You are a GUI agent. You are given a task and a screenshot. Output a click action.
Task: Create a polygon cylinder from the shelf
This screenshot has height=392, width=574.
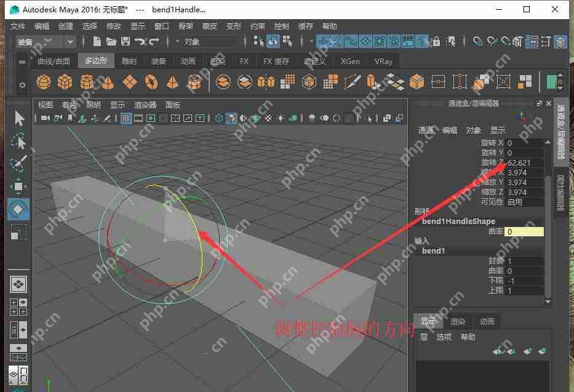pyautogui.click(x=86, y=82)
